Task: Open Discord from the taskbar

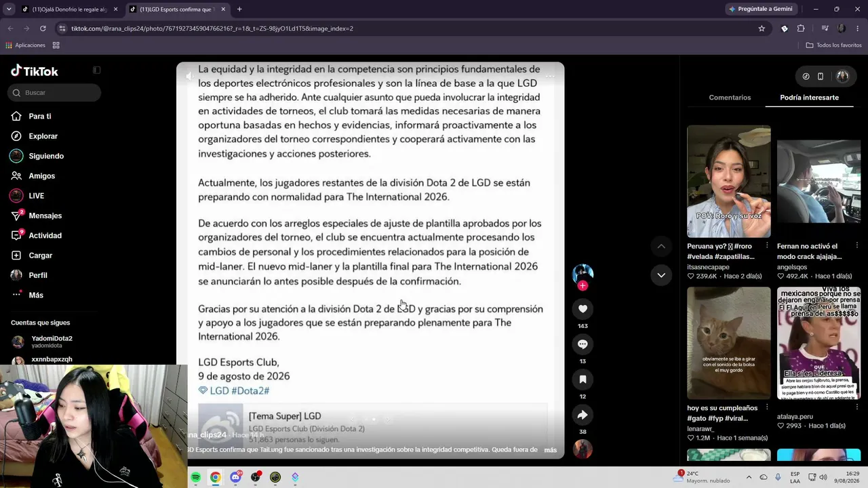Action: (235, 478)
